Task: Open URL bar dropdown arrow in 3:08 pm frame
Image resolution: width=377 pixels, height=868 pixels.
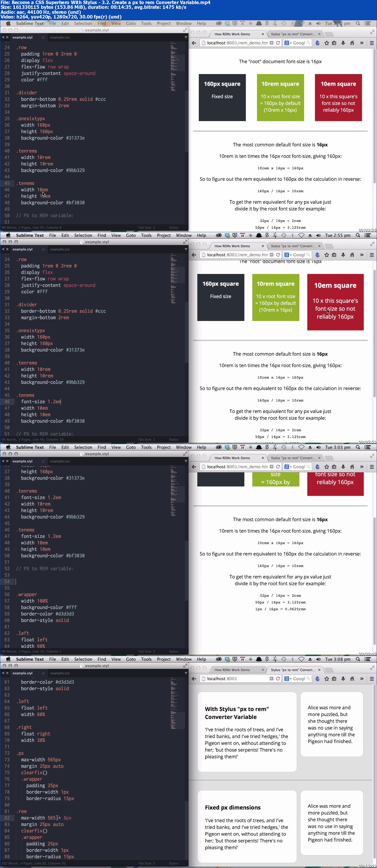Action: click(x=271, y=679)
